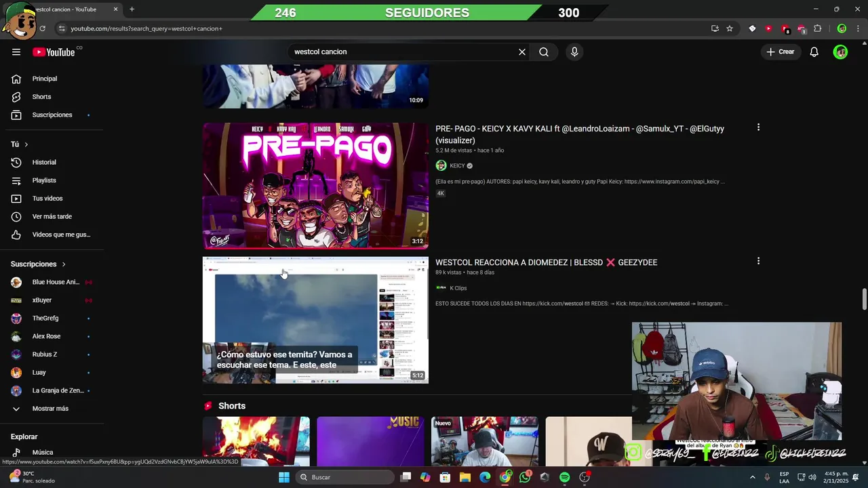Click the Crear button
868x488 pixels.
tap(780, 52)
